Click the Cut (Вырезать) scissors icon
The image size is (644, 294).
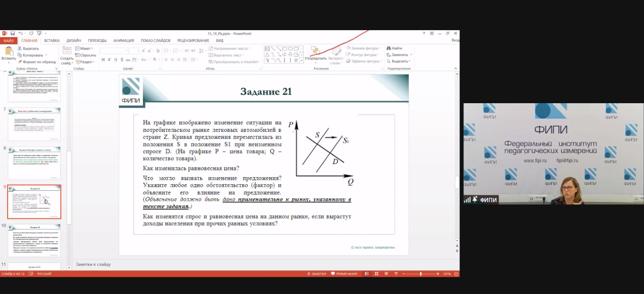pos(20,48)
